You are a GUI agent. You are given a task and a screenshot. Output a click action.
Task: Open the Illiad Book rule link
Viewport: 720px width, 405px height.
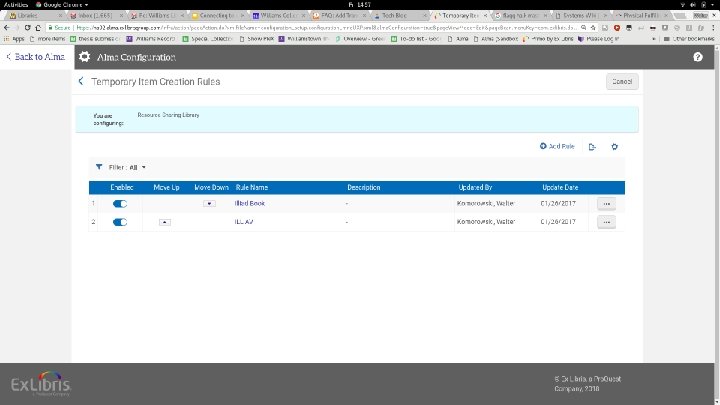coord(250,203)
